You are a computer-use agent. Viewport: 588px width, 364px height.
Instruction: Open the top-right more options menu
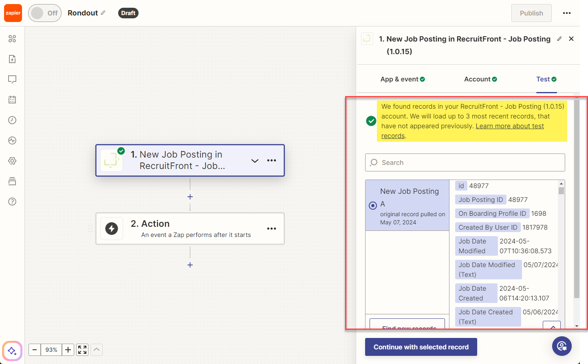click(567, 13)
